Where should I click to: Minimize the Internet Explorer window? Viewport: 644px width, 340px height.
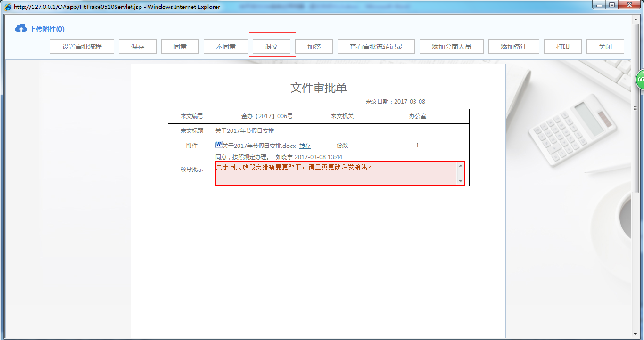click(600, 5)
